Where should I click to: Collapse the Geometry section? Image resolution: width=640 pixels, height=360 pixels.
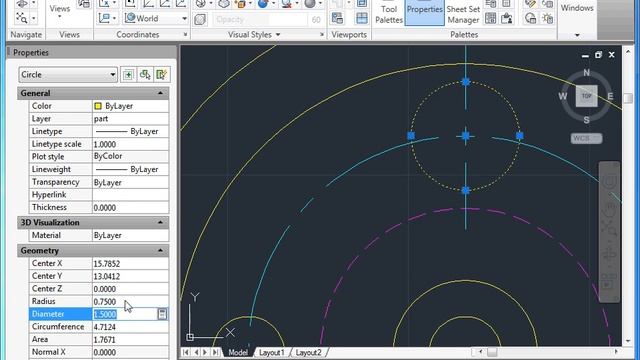click(160, 251)
